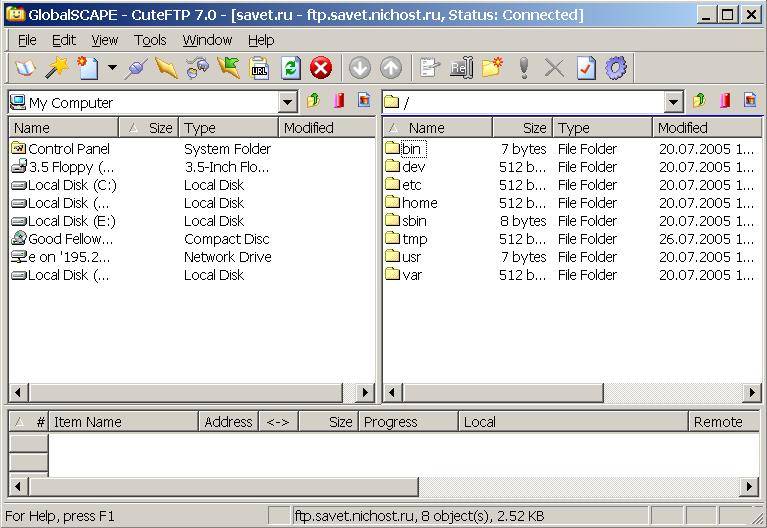Open the Edit menu

64,40
